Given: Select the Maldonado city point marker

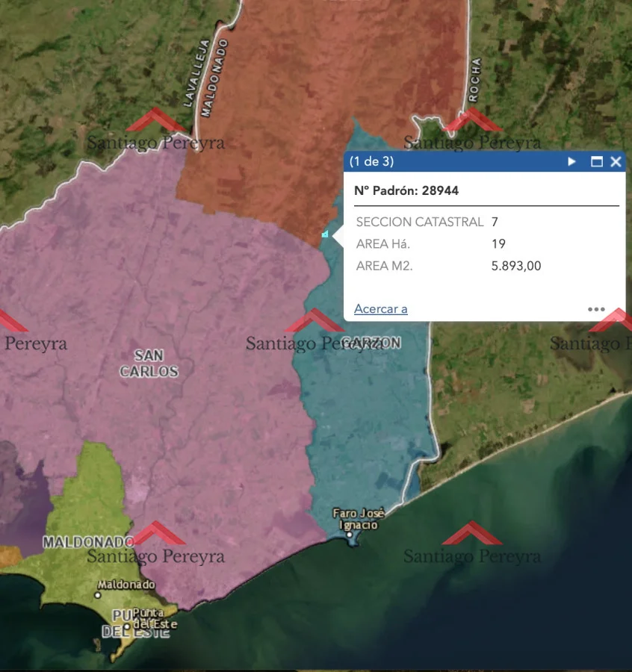Looking at the screenshot, I should pyautogui.click(x=97, y=595).
